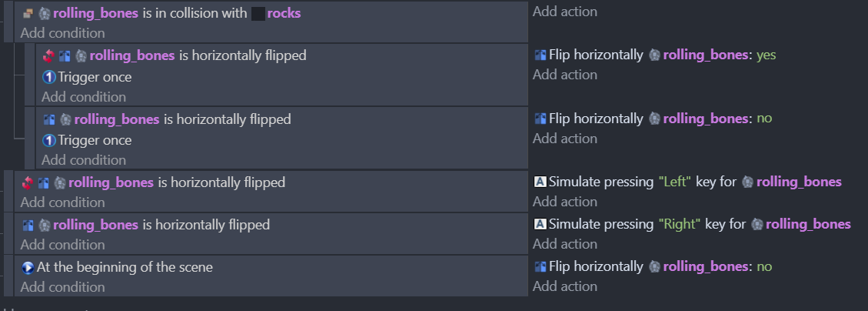
Task: Click flip icon in Flip horizontally yes action
Action: (540, 55)
